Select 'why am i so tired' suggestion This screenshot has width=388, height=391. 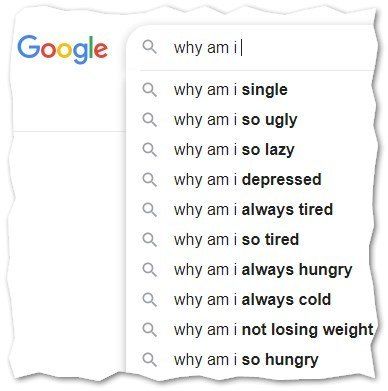click(252, 240)
